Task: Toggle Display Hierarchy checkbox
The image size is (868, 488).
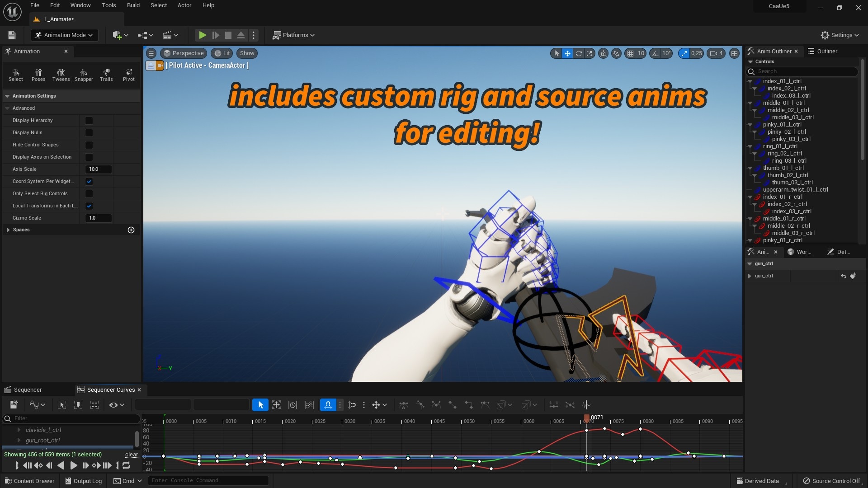Action: 89,120
